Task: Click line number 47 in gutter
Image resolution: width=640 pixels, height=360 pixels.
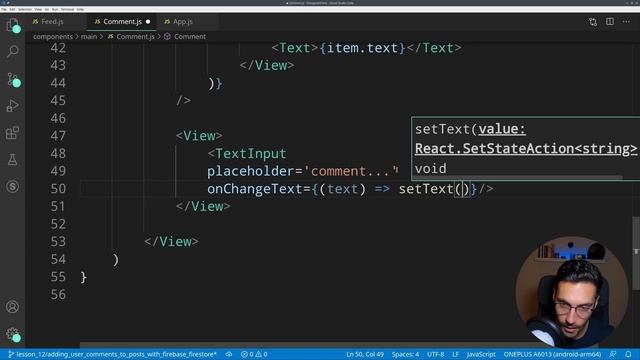Action: (58, 136)
